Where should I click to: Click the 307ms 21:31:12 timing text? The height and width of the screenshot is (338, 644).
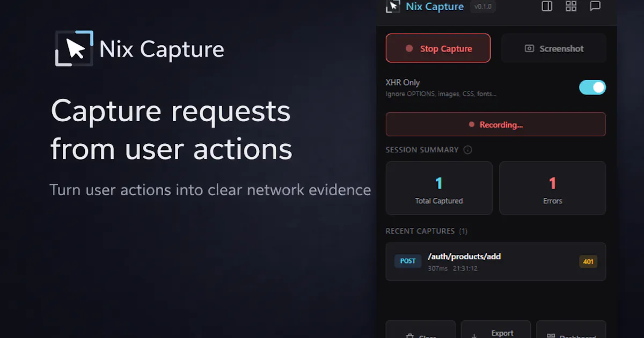[452, 268]
